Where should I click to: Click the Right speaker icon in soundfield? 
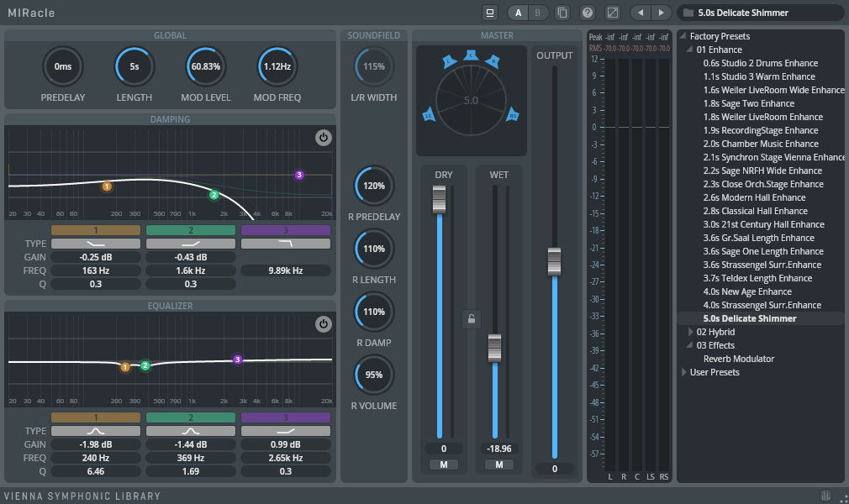pyautogui.click(x=493, y=60)
